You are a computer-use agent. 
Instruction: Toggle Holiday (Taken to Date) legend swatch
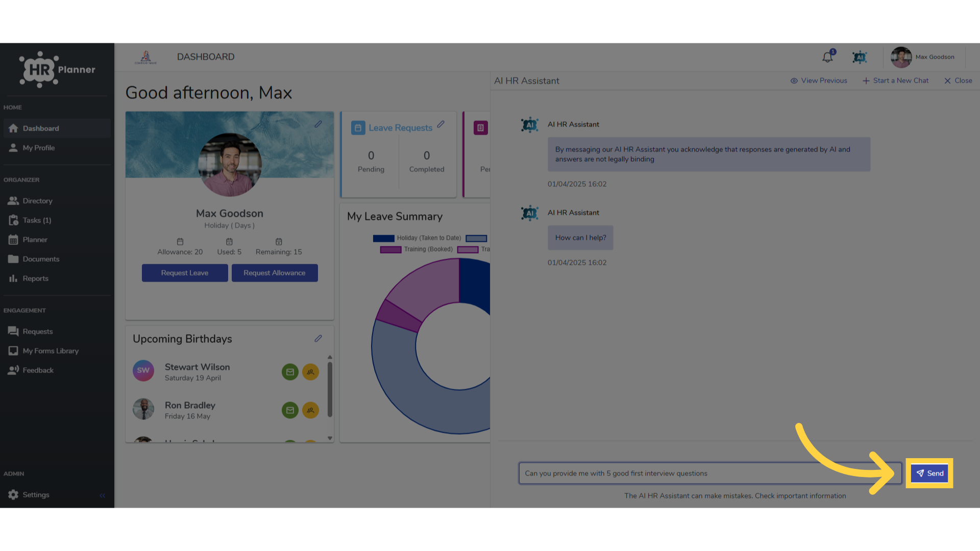tap(383, 238)
